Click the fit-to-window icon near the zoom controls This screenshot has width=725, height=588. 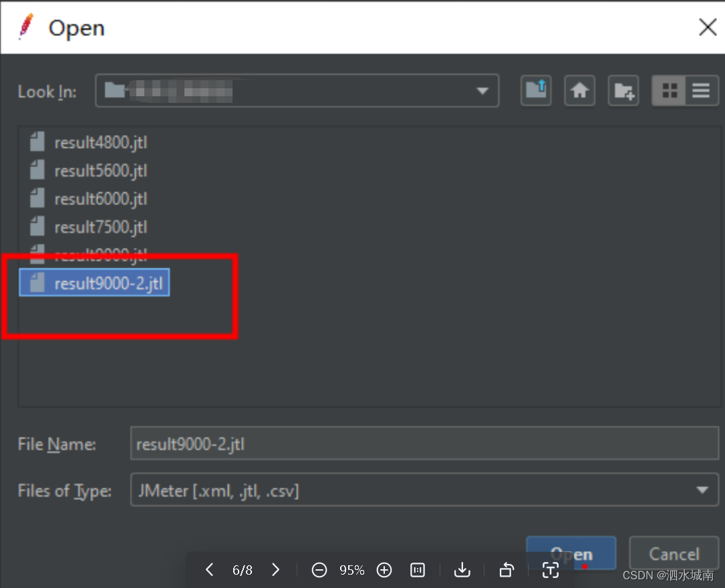[417, 570]
